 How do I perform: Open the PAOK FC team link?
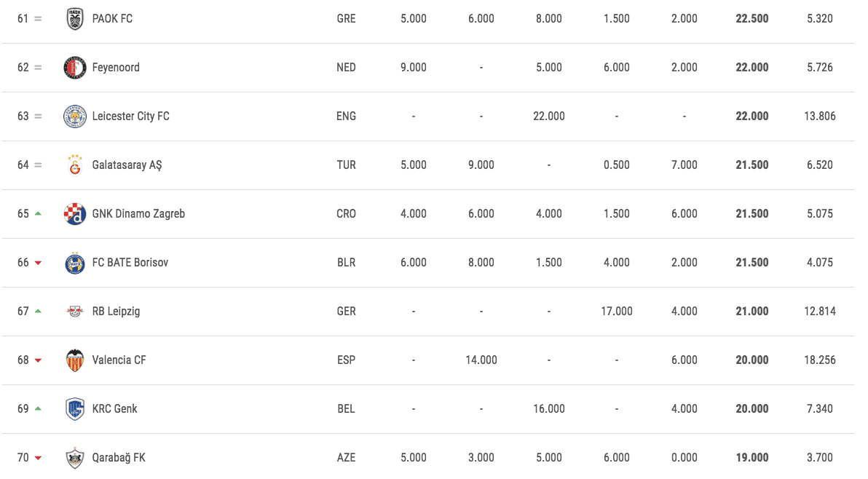tap(112, 19)
